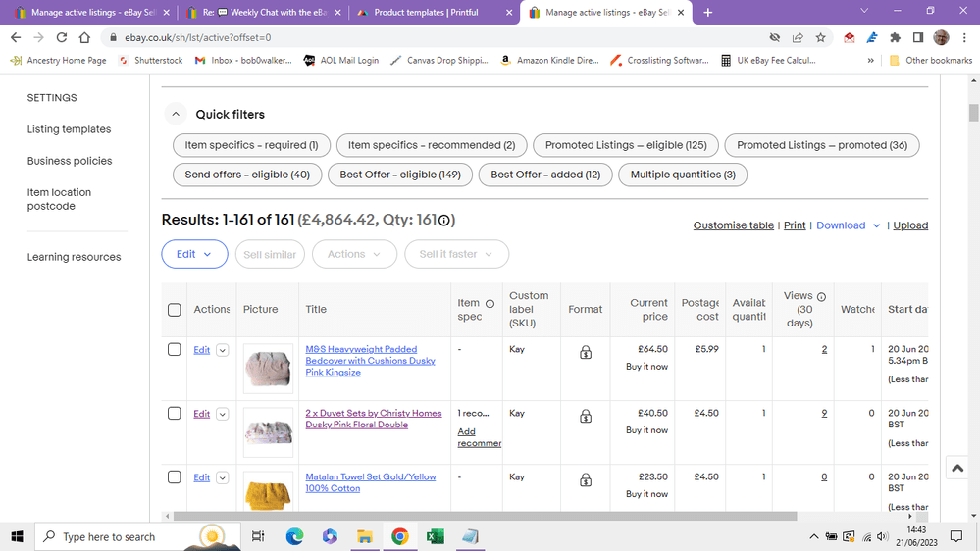980x551 pixels.
Task: Click the M&S Bedcover format lock icon
Action: click(586, 352)
